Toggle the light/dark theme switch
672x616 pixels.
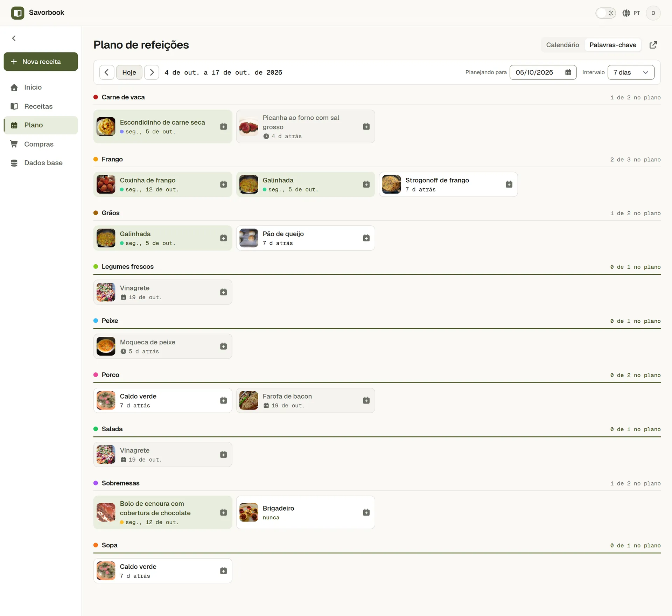point(605,13)
